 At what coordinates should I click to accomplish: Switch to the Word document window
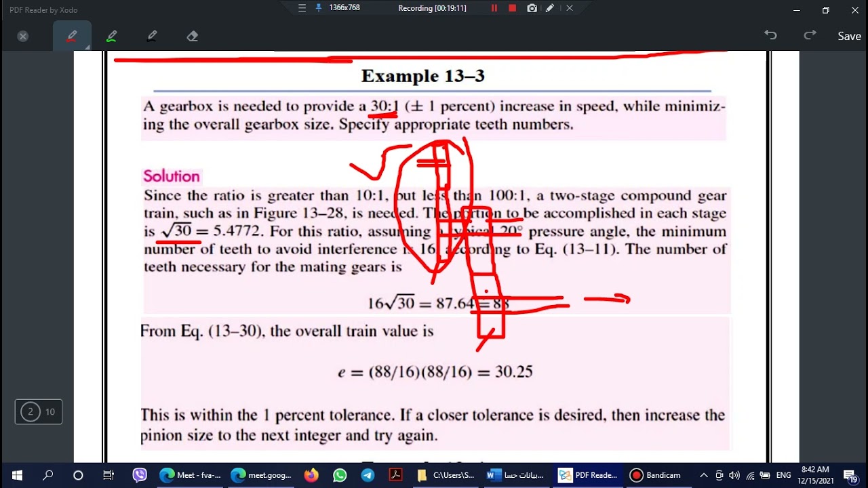tap(516, 475)
